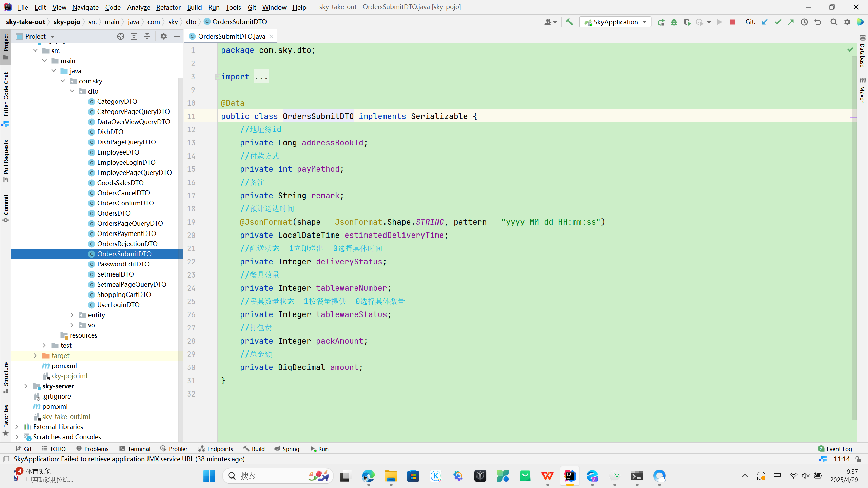Open the Problems tool window
The width and height of the screenshot is (868, 488).
click(93, 449)
